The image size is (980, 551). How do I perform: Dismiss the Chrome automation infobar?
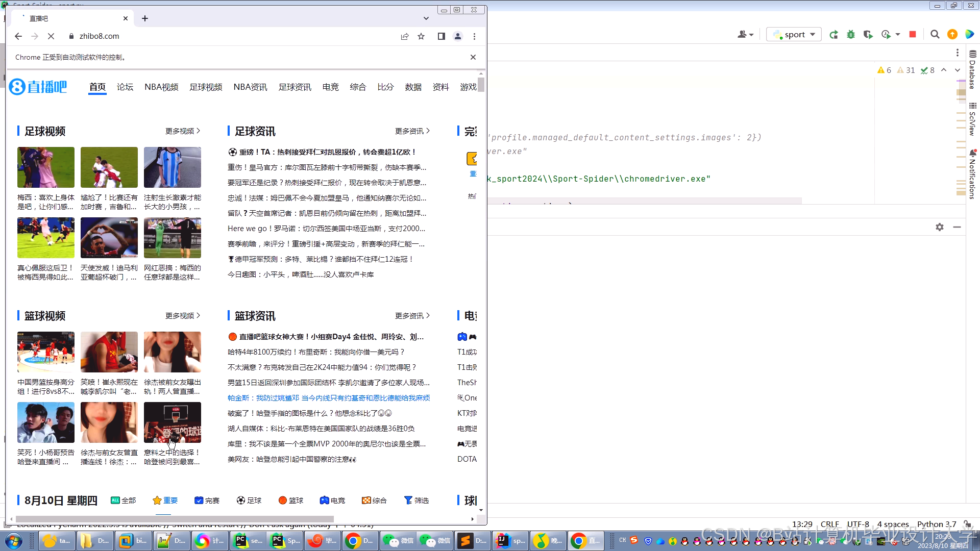pyautogui.click(x=473, y=57)
